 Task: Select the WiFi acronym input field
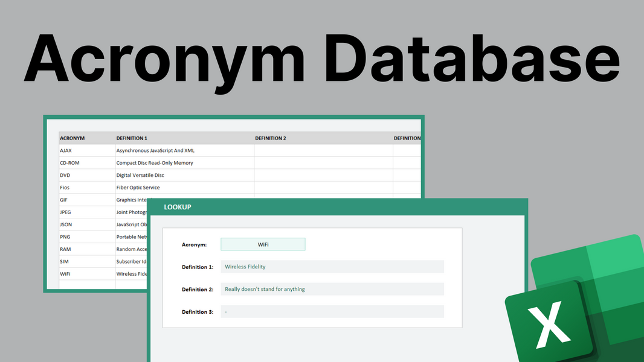point(263,244)
